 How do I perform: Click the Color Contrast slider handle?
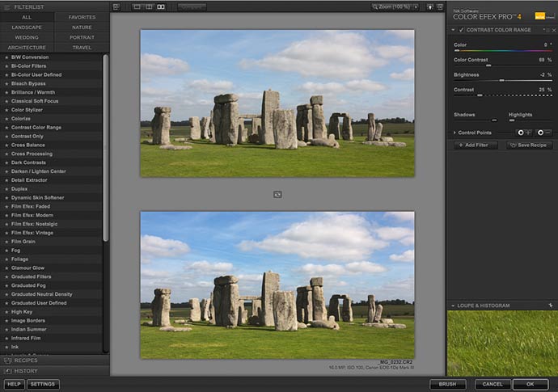[x=488, y=65]
